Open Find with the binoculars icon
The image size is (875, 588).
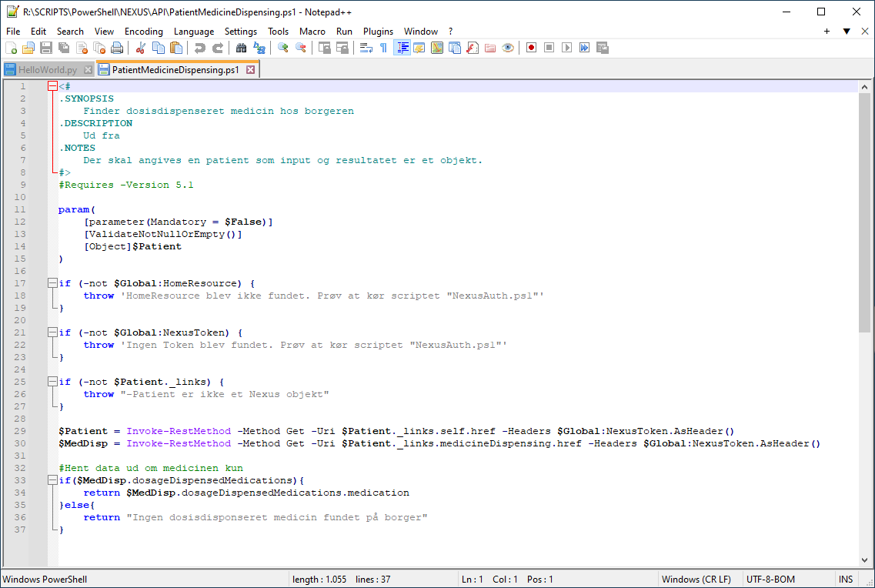[241, 48]
